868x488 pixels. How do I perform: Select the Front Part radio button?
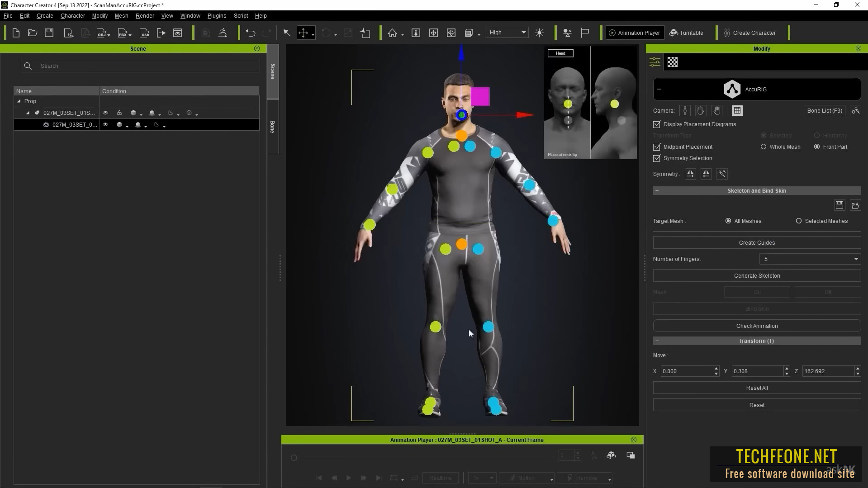[817, 147]
